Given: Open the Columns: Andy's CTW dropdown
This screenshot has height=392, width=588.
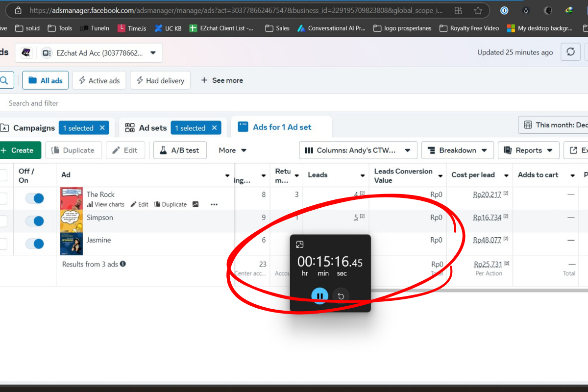Looking at the screenshot, I should (x=358, y=150).
